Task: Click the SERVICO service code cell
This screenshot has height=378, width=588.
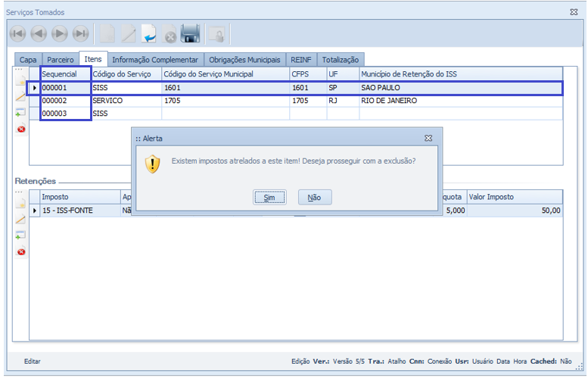Action: coord(126,101)
